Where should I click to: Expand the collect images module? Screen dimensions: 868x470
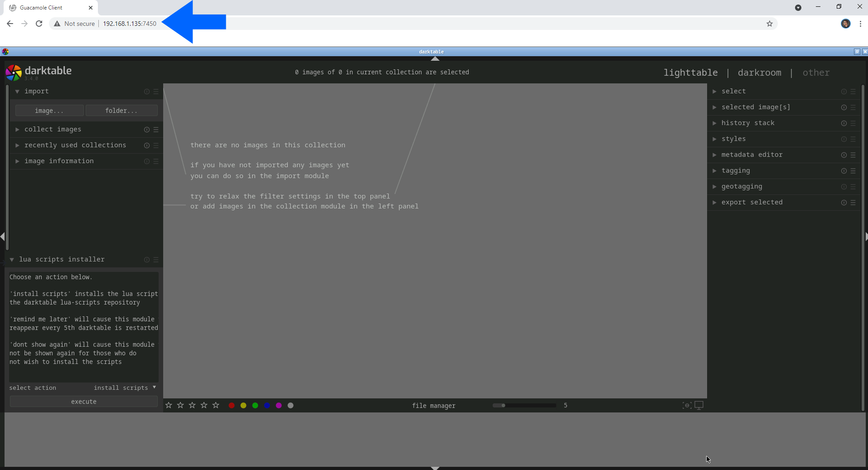pyautogui.click(x=17, y=130)
